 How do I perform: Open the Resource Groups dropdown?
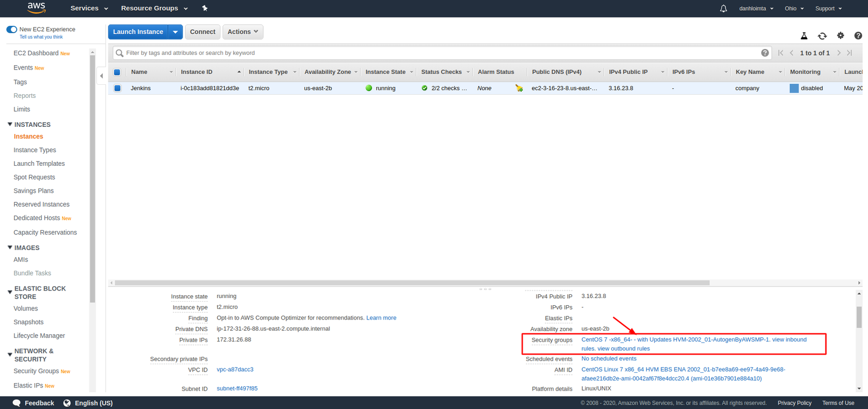(154, 8)
